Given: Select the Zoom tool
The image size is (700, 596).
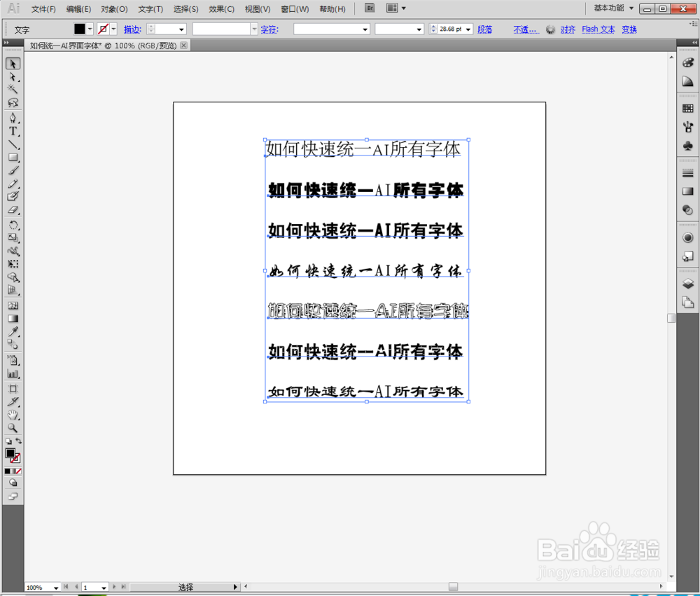Looking at the screenshot, I should coord(13,428).
